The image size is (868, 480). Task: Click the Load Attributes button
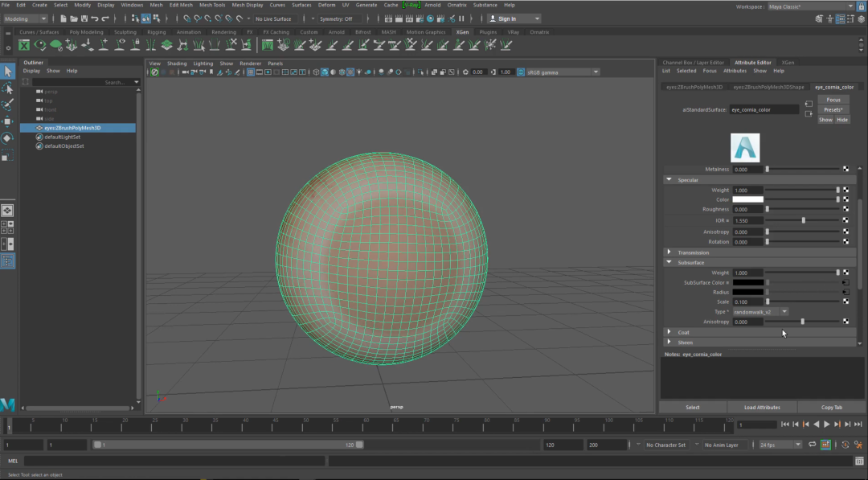762,407
